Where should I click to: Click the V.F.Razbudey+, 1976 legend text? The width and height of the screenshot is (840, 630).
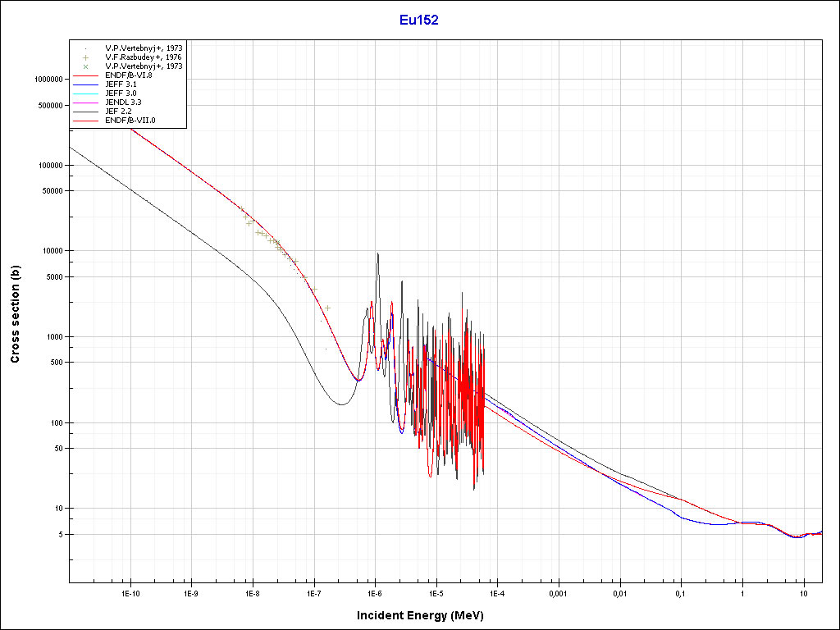[144, 57]
